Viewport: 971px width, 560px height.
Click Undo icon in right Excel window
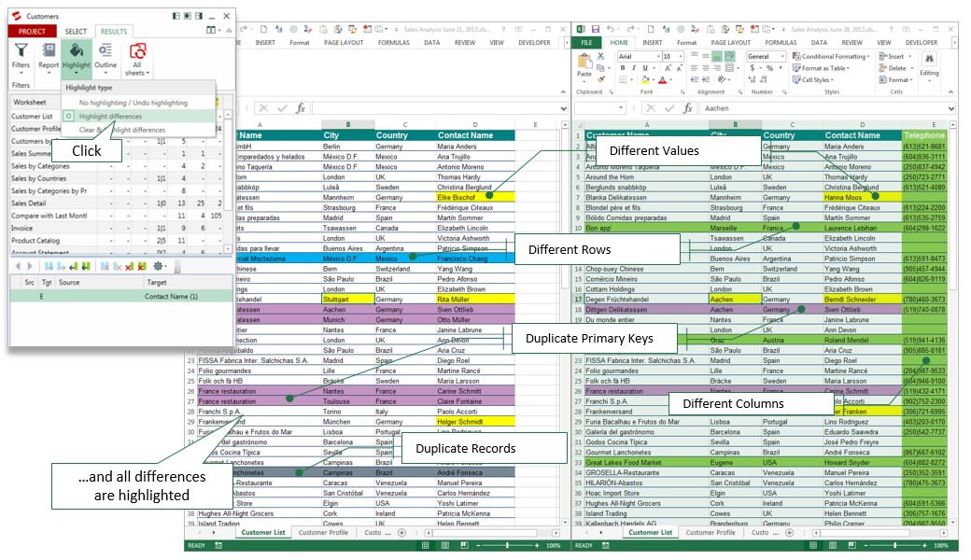(x=610, y=29)
